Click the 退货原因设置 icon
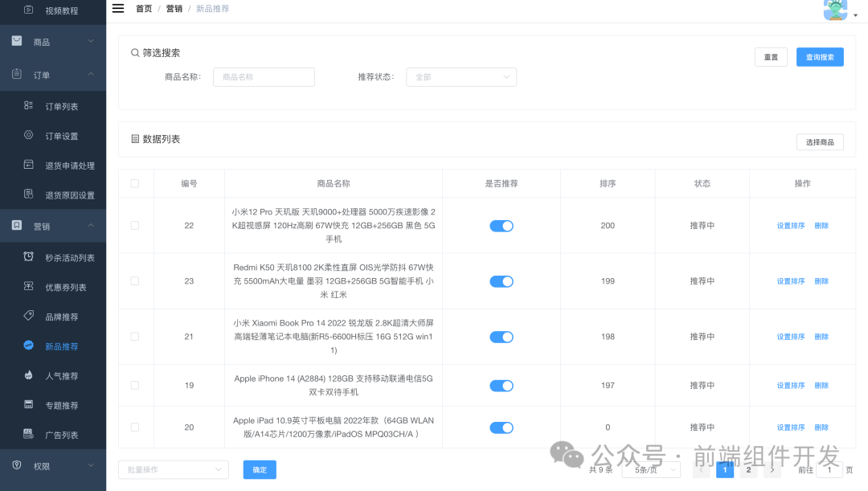The height and width of the screenshot is (491, 868). 29,194
